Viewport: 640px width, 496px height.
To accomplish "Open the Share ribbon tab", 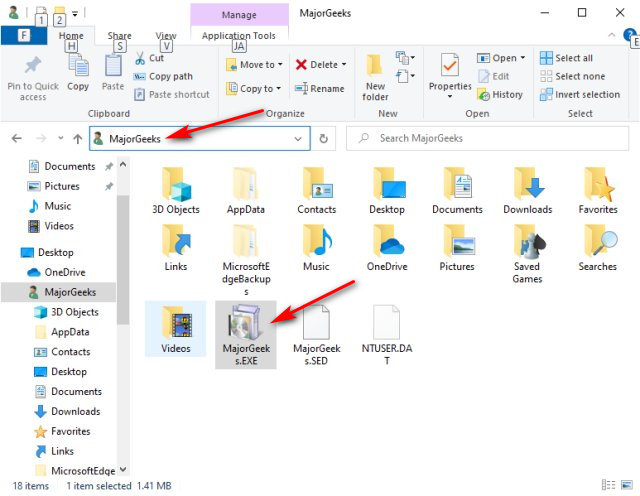I will click(x=119, y=36).
